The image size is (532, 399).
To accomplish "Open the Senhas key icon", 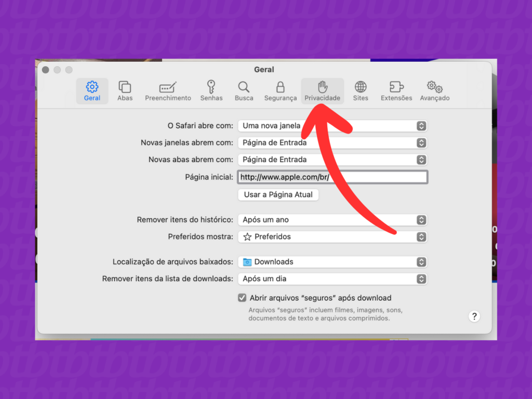I will [211, 91].
